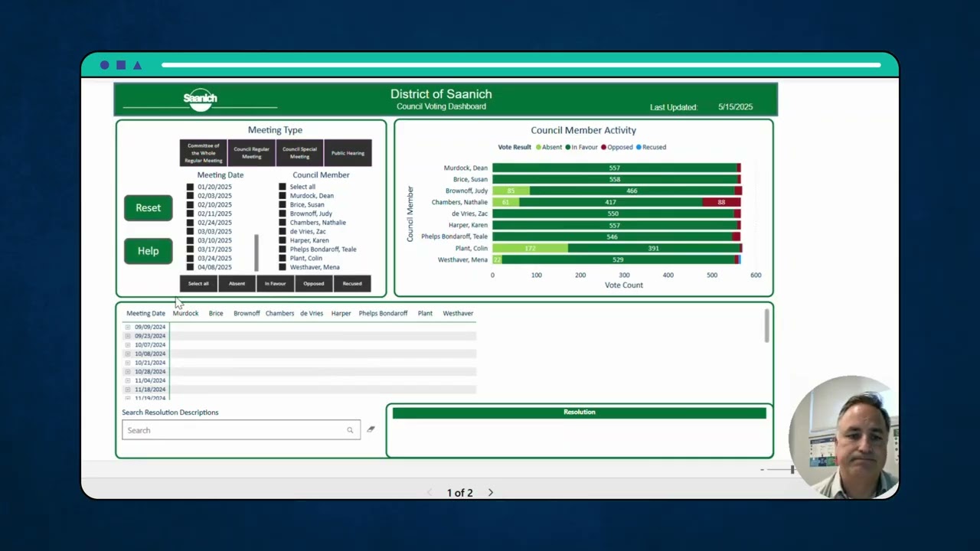Click the In Favour legend marker
The height and width of the screenshot is (551, 980).
click(567, 147)
